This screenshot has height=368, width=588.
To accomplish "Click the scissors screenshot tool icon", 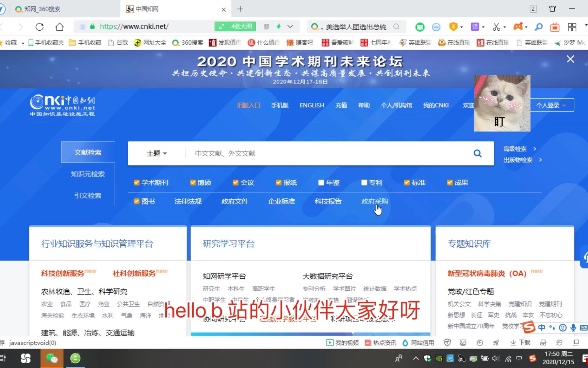I will click(496, 27).
